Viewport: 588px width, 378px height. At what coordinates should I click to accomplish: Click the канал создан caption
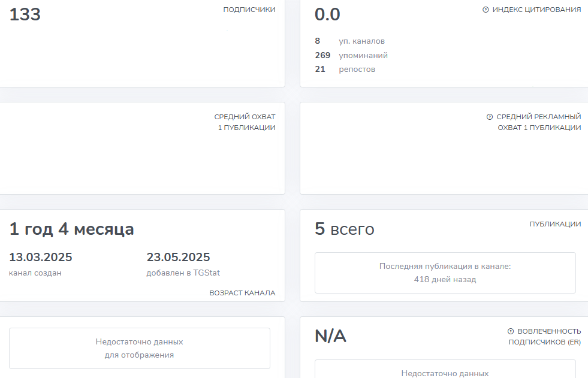pyautogui.click(x=35, y=273)
